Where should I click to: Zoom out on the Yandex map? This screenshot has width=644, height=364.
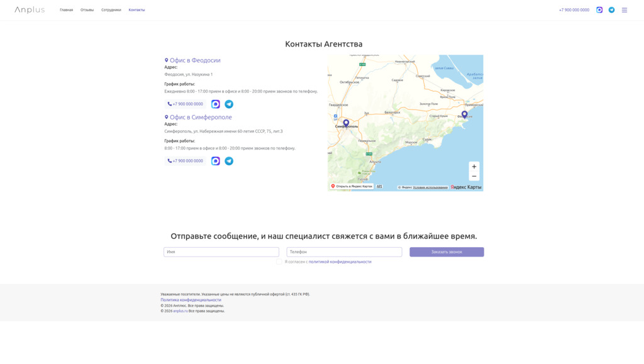click(x=474, y=177)
